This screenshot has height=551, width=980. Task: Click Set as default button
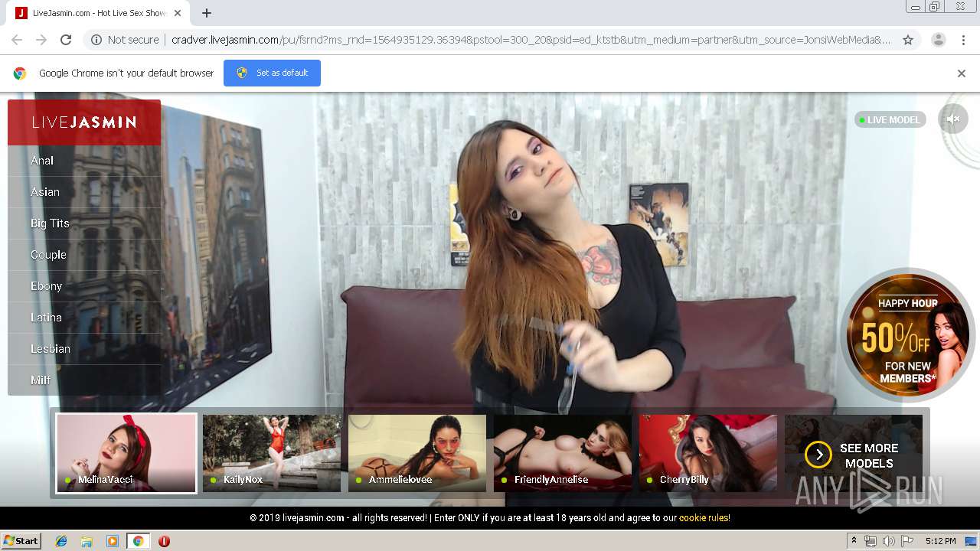pyautogui.click(x=272, y=73)
